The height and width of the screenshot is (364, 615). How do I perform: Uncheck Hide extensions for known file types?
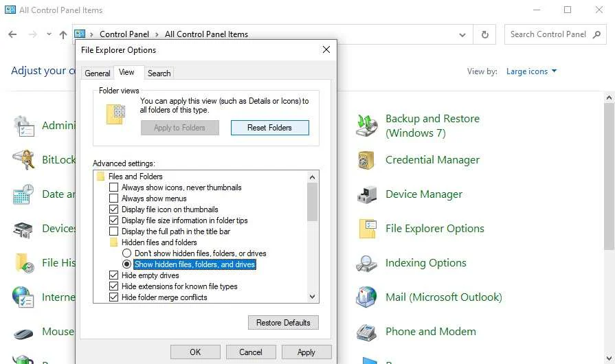coord(114,286)
